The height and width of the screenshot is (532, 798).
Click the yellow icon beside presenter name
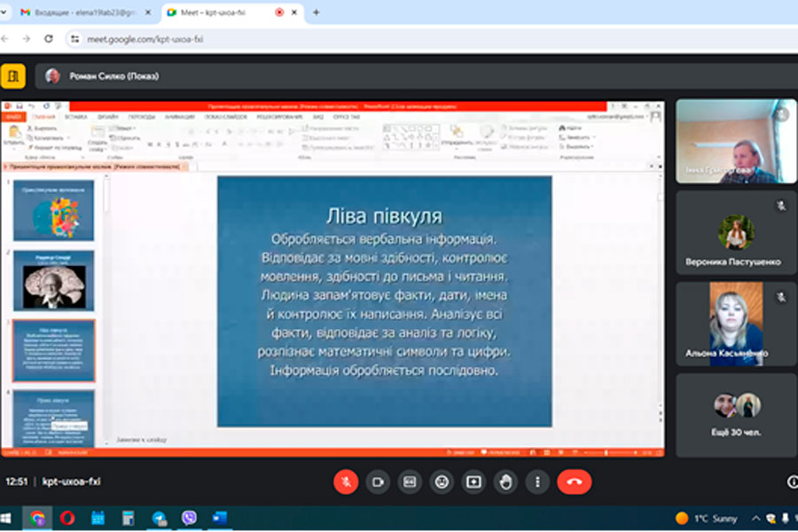tap(13, 76)
